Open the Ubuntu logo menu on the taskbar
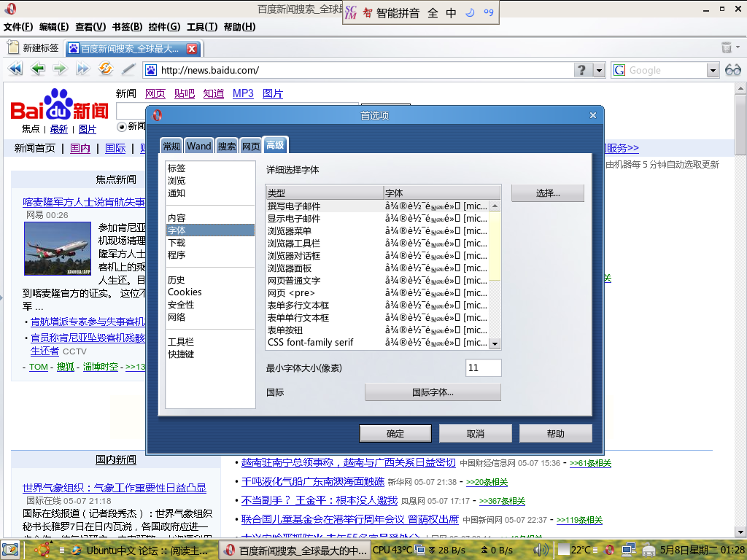The image size is (747, 560). pyautogui.click(x=42, y=550)
